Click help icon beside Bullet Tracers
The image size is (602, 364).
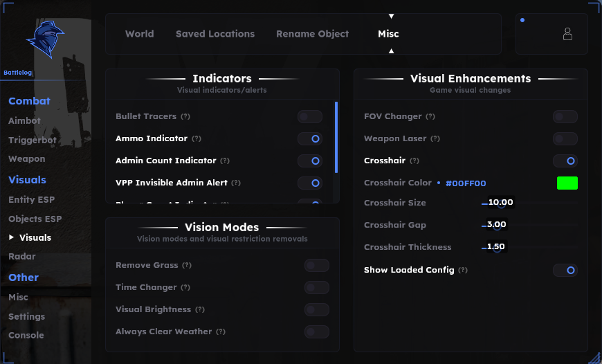point(185,116)
